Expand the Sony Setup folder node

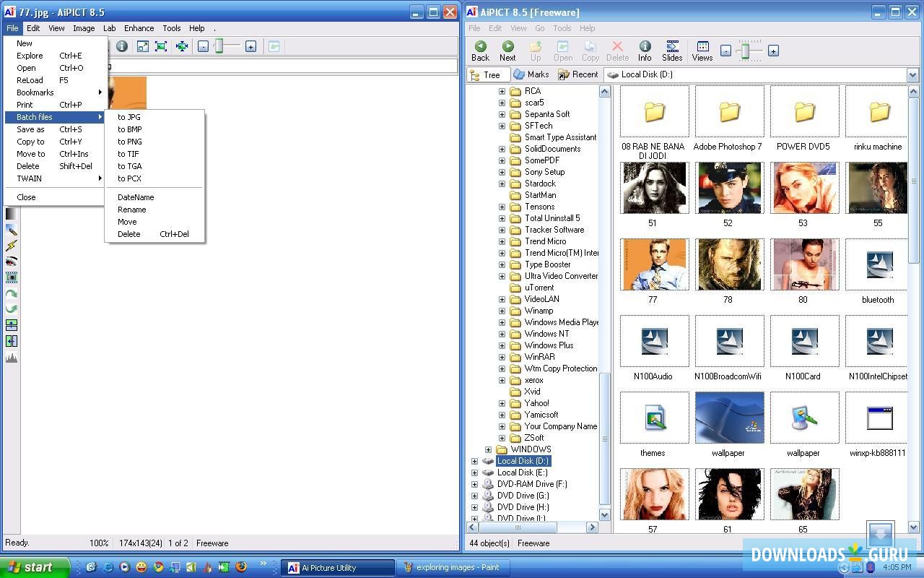click(x=502, y=172)
